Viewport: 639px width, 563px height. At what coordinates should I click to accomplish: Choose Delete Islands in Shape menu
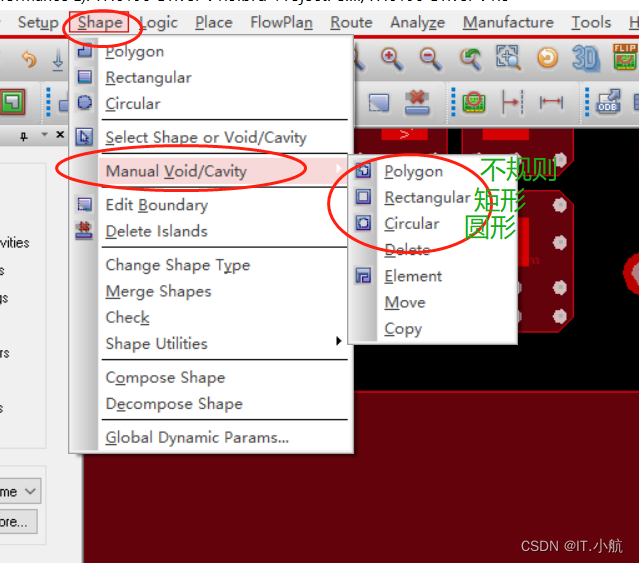211,231
